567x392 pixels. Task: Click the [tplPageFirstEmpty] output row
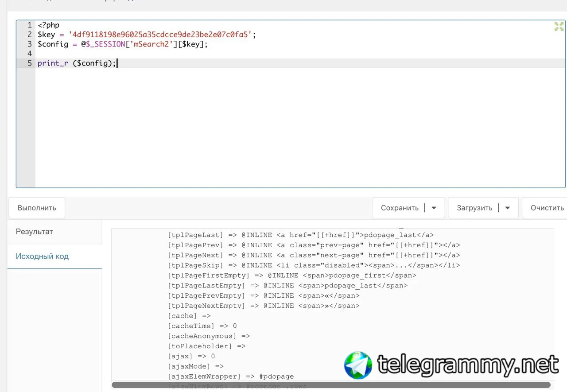pyautogui.click(x=292, y=276)
